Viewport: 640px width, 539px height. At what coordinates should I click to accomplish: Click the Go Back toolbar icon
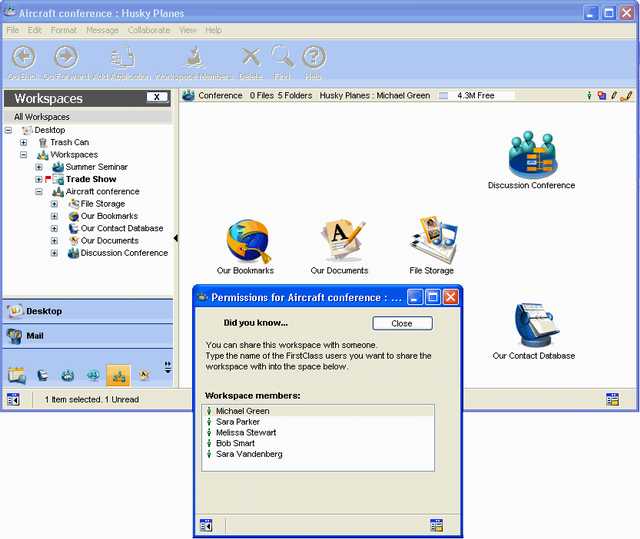point(22,58)
